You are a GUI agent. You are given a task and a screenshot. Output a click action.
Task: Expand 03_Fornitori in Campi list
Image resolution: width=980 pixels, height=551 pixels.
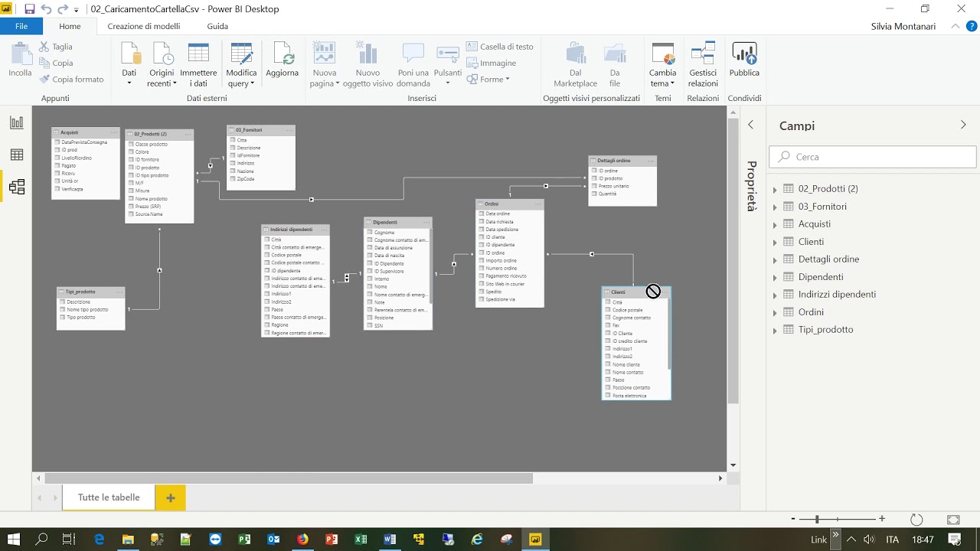pyautogui.click(x=775, y=207)
